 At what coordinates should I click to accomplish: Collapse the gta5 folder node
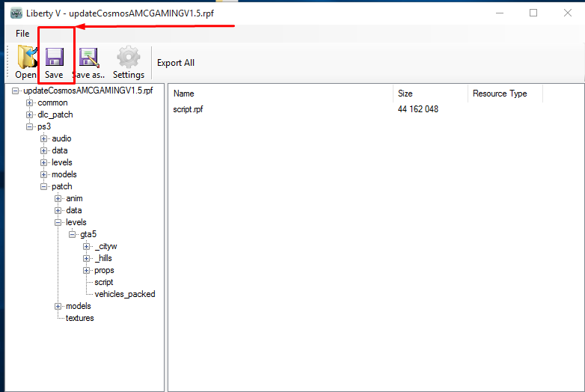pyautogui.click(x=72, y=235)
